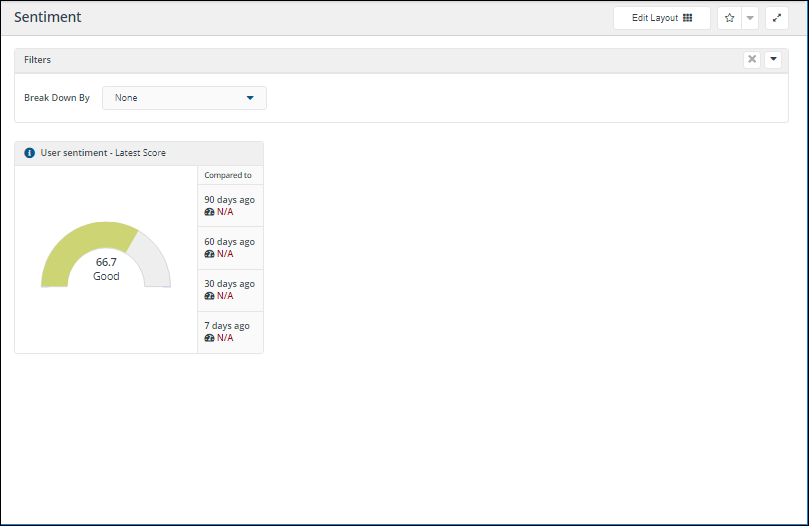Click the User sentiment - Latest Score title

[103, 153]
